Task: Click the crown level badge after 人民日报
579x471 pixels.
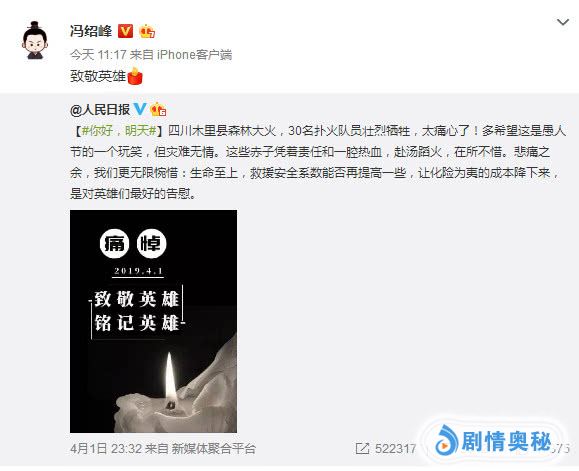Action: click(x=158, y=109)
